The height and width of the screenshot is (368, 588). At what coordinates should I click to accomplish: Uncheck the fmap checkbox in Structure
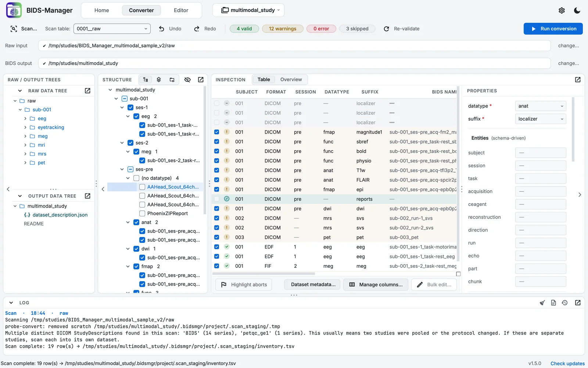(x=136, y=266)
